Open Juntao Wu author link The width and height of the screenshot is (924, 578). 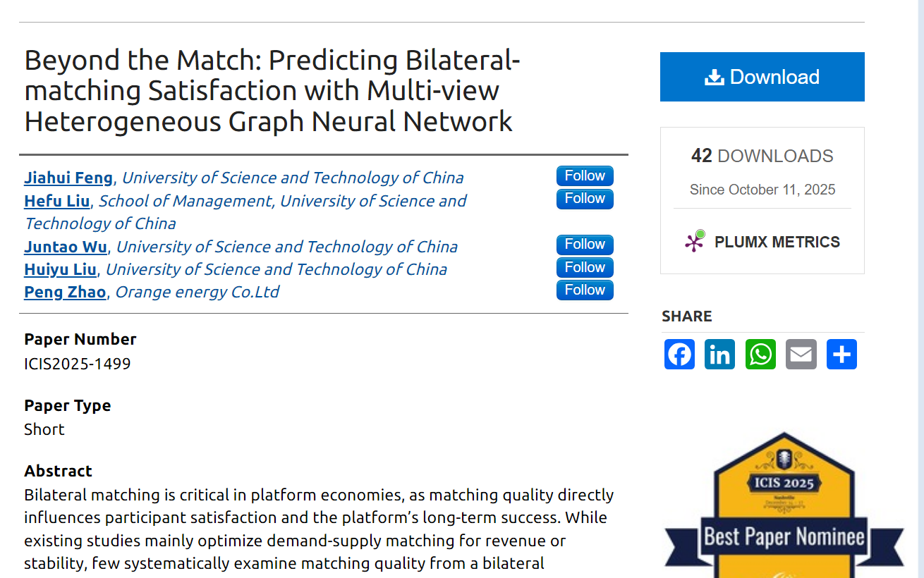66,247
